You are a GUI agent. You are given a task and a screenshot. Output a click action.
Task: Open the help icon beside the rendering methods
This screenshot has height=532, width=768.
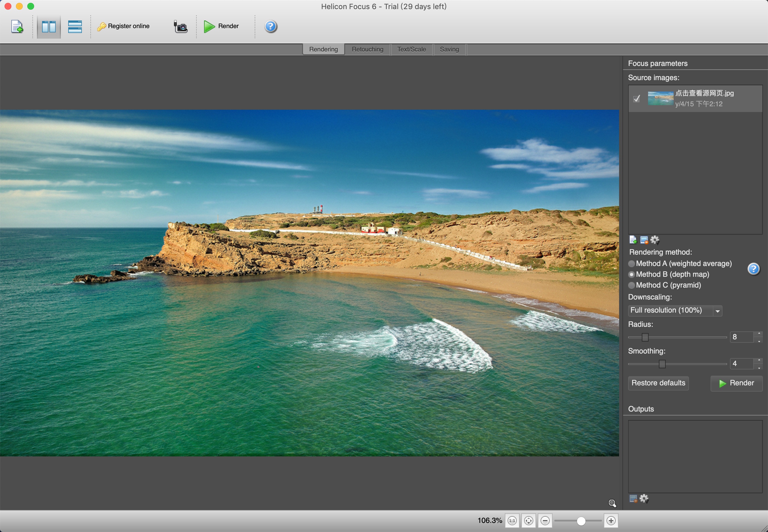pyautogui.click(x=753, y=269)
